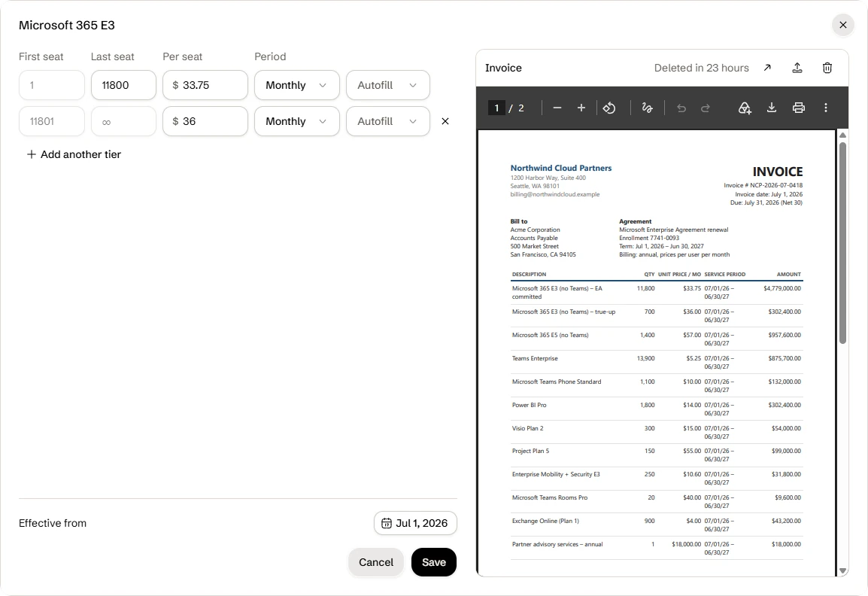Add another tier
The width and height of the screenshot is (868, 596).
74,154
